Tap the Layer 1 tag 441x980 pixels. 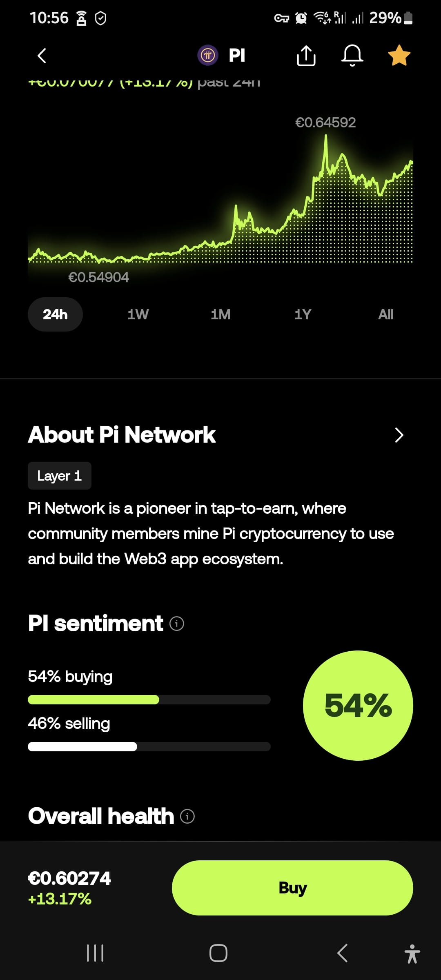(x=60, y=476)
